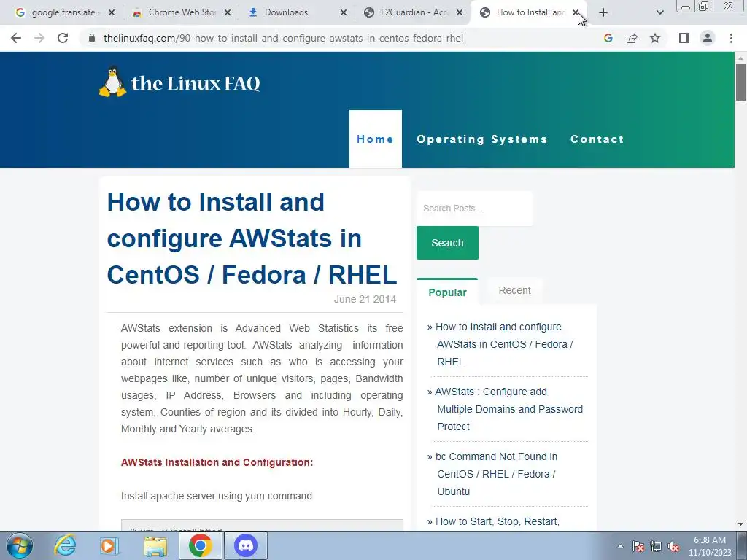
Task: Click the muted volume tray icon
Action: pos(673,546)
